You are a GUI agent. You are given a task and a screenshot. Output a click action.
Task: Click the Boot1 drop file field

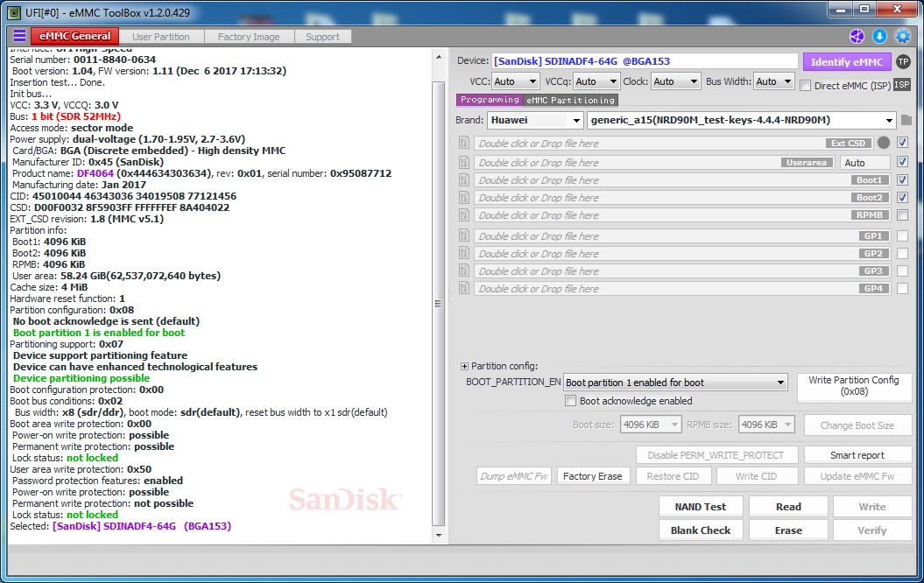pyautogui.click(x=682, y=179)
